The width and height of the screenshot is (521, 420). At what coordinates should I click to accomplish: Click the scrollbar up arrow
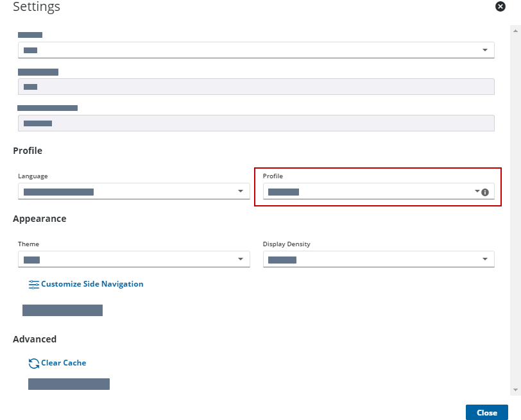click(515, 29)
